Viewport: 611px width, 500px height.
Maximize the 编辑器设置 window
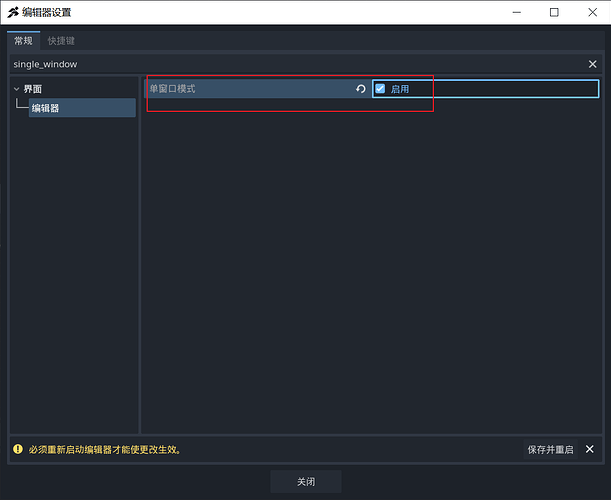[554, 12]
